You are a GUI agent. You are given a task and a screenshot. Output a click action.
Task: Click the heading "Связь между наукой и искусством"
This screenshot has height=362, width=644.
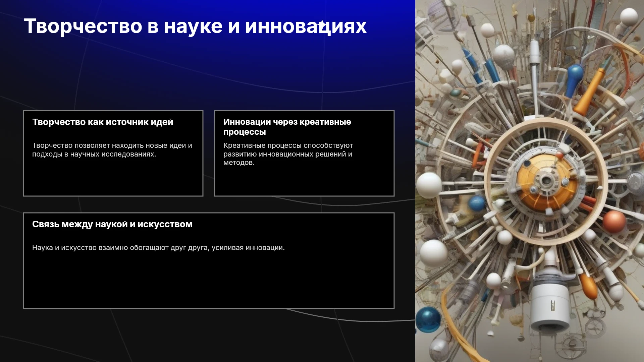tap(112, 224)
